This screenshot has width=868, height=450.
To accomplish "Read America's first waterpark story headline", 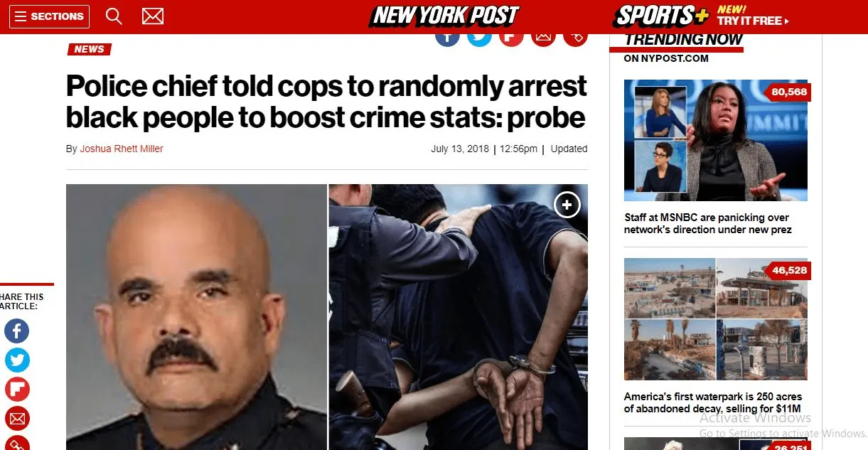I will click(713, 402).
